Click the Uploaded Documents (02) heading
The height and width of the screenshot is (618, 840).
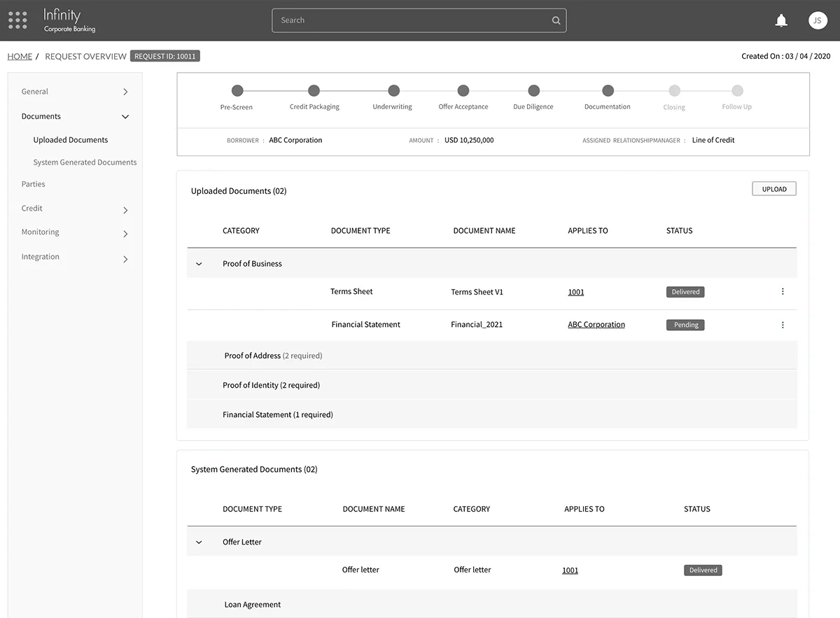point(239,191)
